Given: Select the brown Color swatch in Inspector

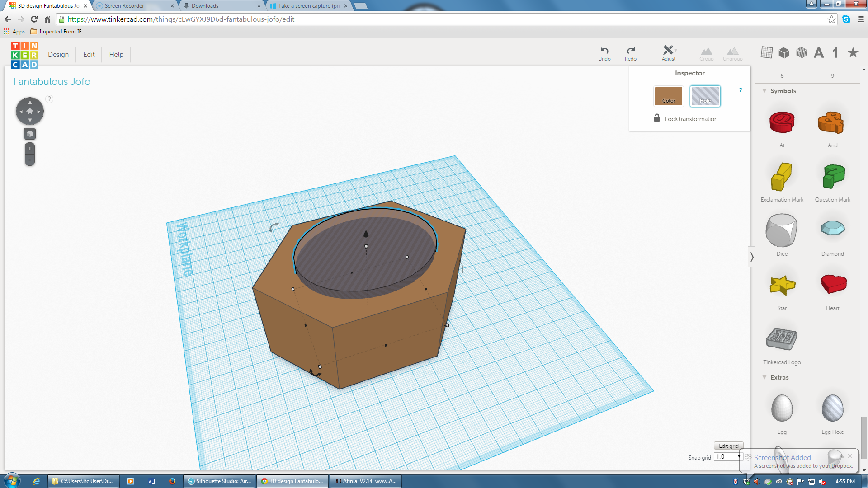Looking at the screenshot, I should point(668,96).
